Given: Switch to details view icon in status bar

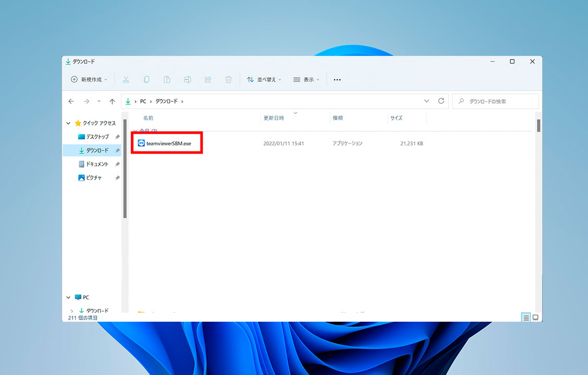Looking at the screenshot, I should (x=526, y=317).
